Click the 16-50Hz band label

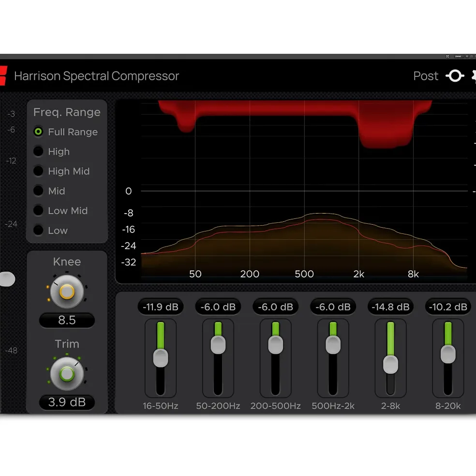click(x=161, y=406)
